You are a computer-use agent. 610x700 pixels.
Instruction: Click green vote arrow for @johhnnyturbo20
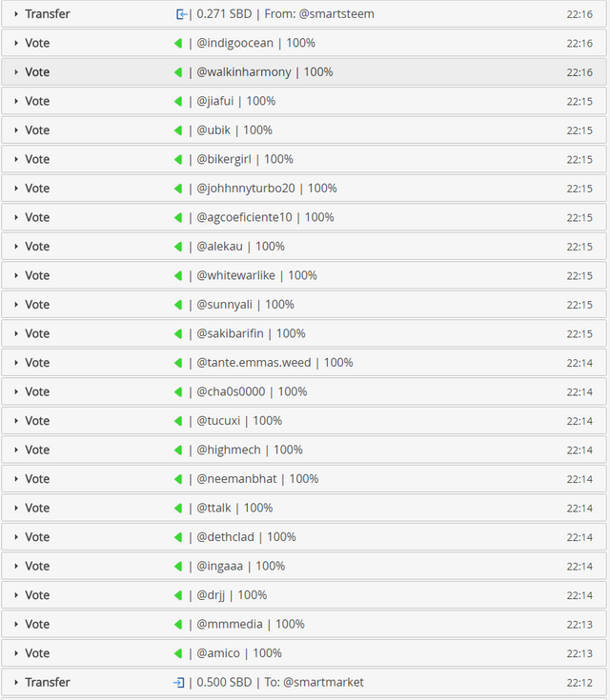(x=178, y=188)
